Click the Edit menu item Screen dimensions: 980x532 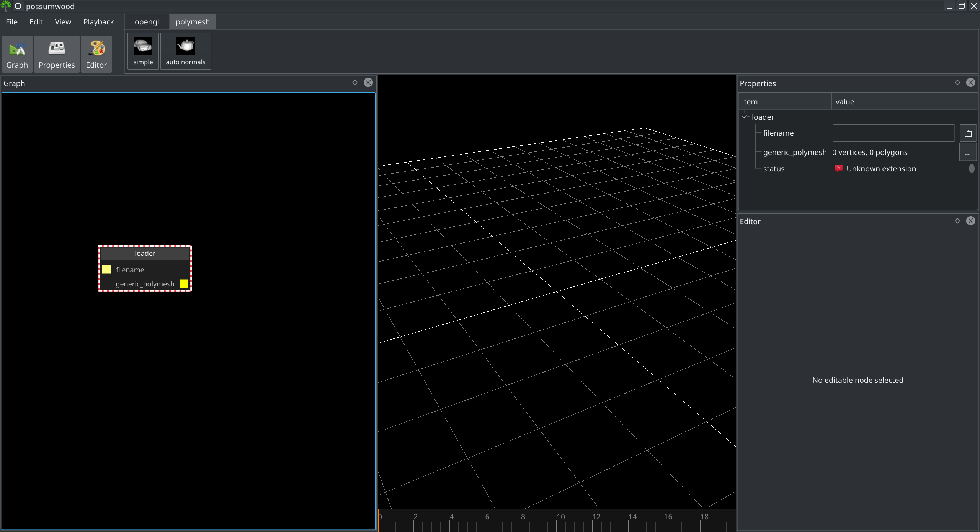35,21
